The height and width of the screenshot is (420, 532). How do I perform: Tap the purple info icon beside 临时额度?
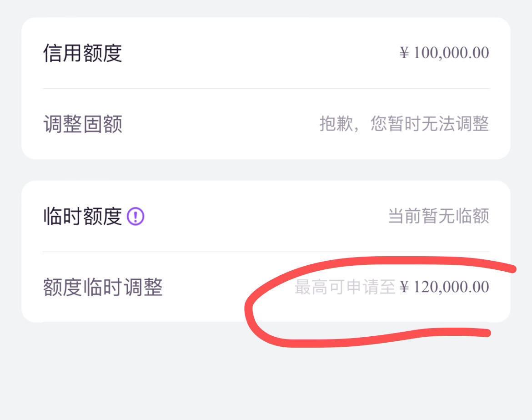[136, 216]
